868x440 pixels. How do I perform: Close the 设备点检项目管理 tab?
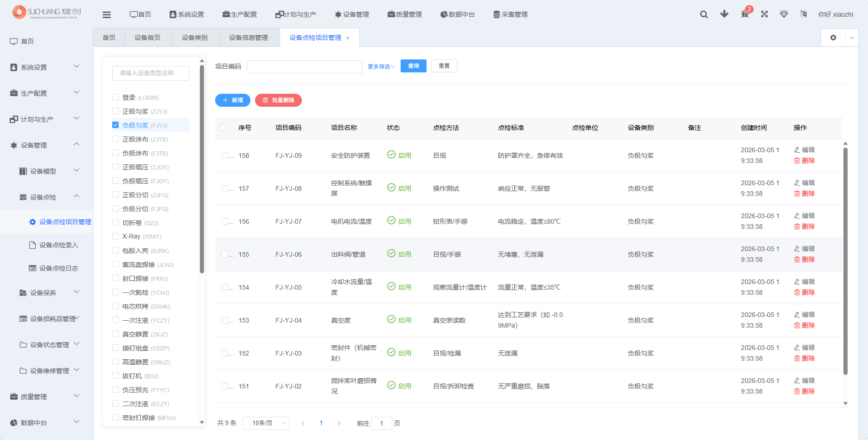pos(348,38)
